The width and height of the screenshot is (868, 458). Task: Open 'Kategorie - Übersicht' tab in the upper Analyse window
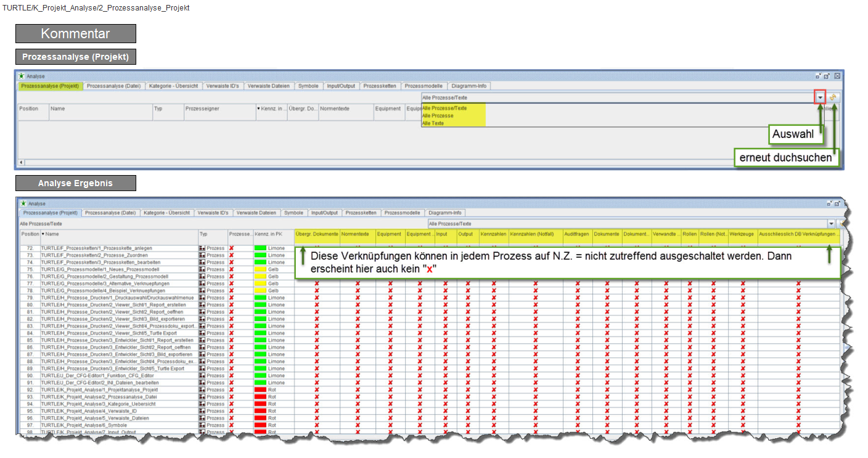173,86
